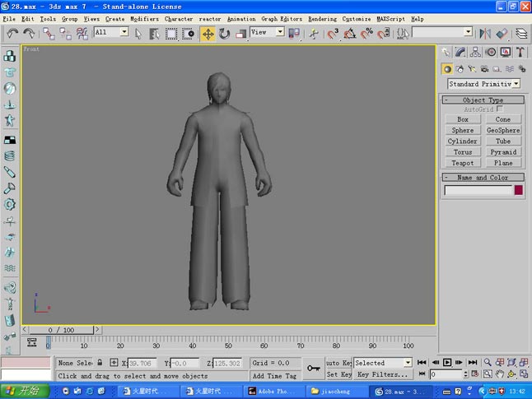Toggle the 3D Snaps magnet
Screen dimensions: 532x399
[333, 34]
